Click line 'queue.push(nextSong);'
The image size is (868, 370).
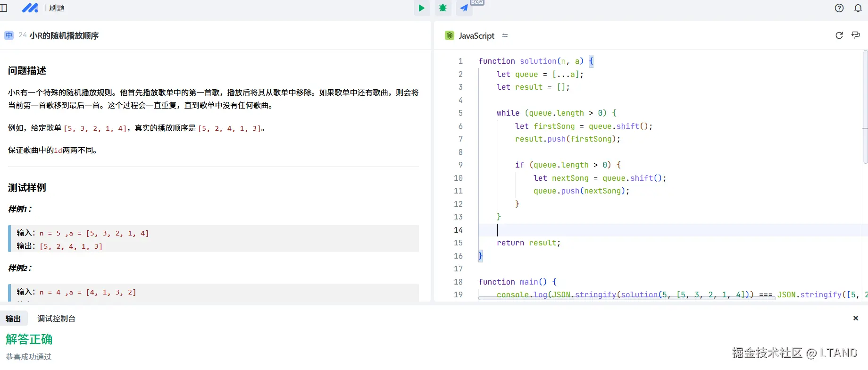582,191
